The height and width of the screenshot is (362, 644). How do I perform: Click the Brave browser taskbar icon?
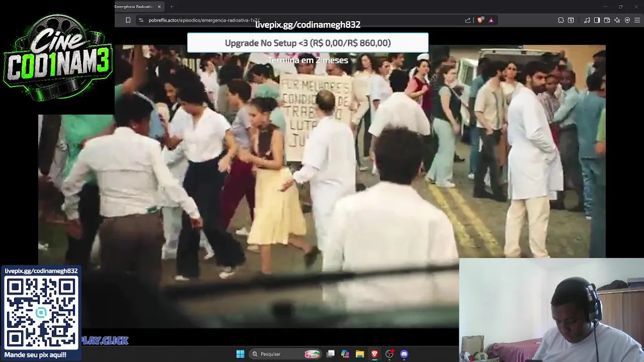(374, 354)
